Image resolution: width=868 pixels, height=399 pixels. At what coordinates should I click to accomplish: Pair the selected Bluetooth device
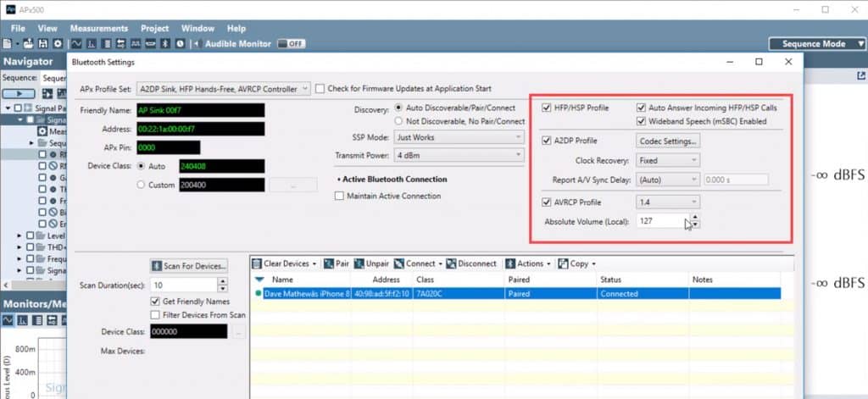337,263
